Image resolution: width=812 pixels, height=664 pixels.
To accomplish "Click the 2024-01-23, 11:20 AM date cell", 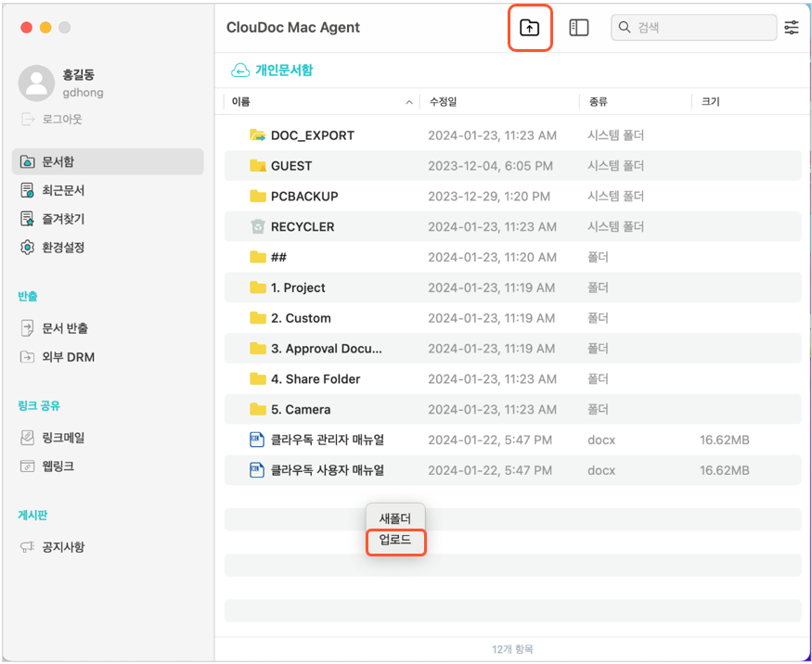I will click(x=492, y=257).
